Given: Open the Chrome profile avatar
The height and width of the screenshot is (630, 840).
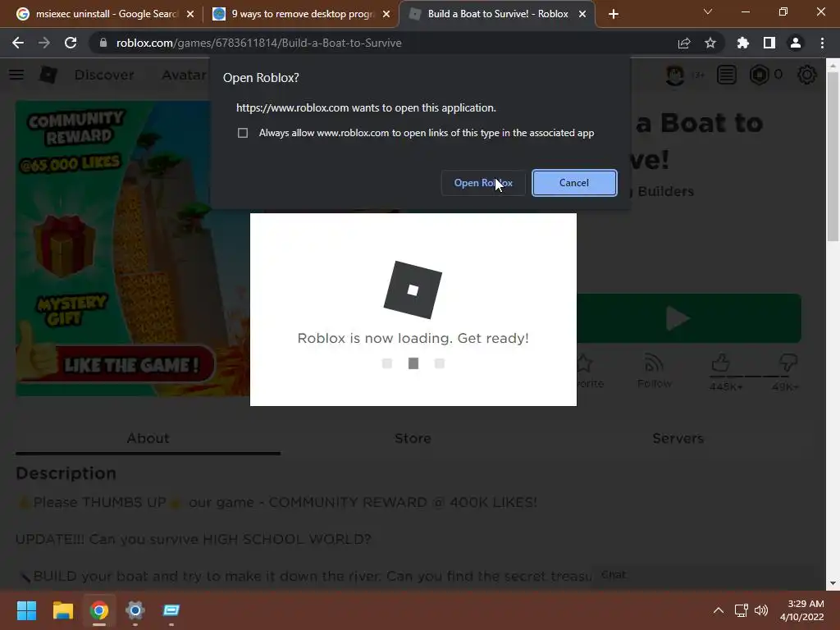Looking at the screenshot, I should pos(796,43).
